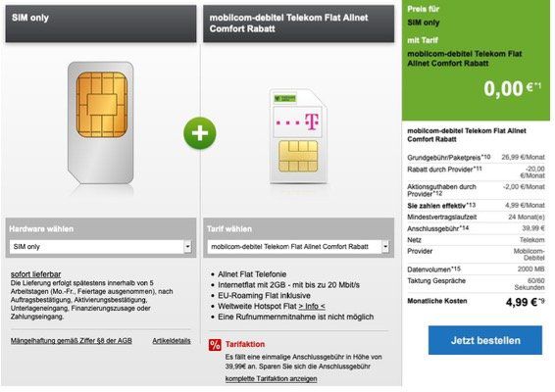Viewport: 555px width, 392px height.
Task: Click komplette Tarifaktion anzeigen link
Action: coord(272,378)
